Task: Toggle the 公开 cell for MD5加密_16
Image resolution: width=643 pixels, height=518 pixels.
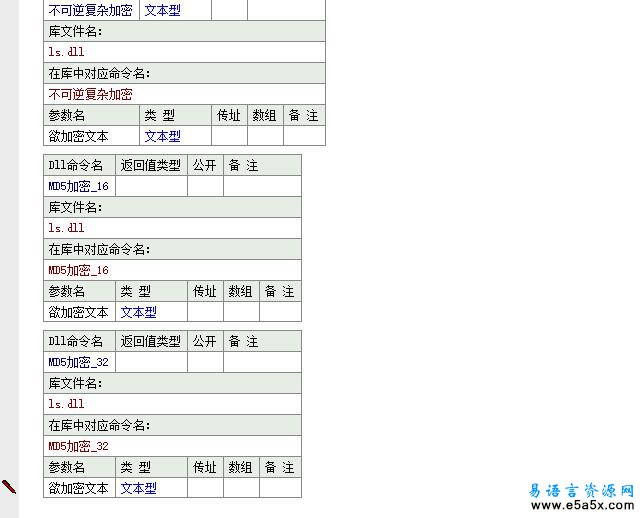Action: coord(205,187)
